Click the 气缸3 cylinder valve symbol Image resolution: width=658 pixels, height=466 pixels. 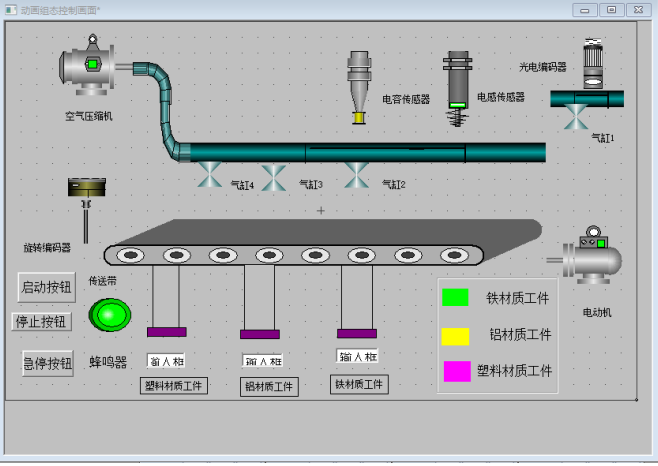point(273,178)
